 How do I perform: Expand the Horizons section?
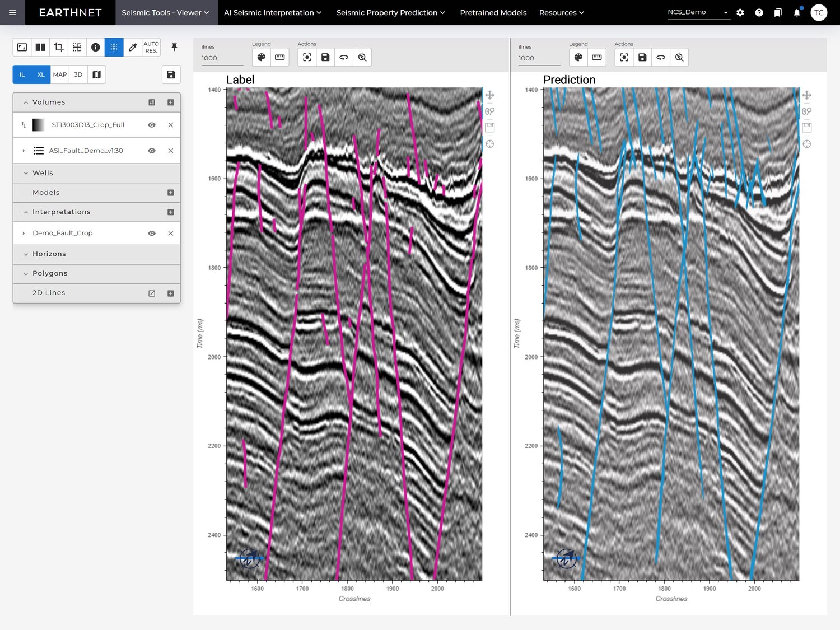(x=26, y=254)
